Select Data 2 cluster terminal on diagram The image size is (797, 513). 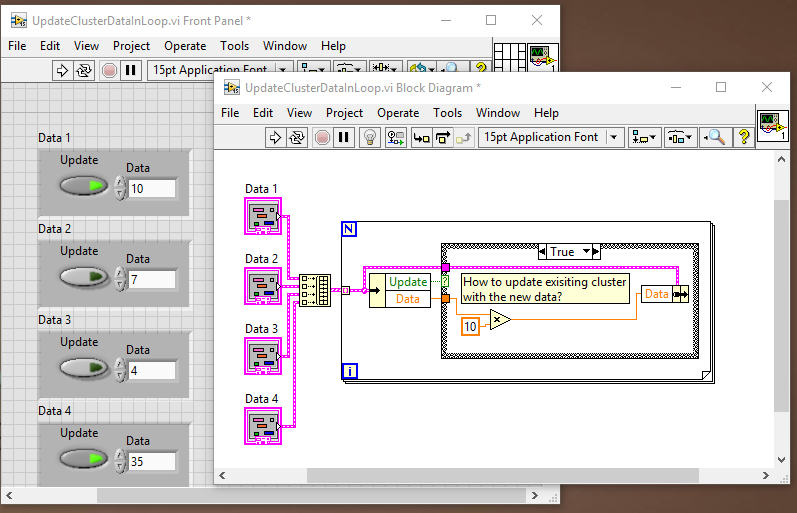pyautogui.click(x=263, y=286)
